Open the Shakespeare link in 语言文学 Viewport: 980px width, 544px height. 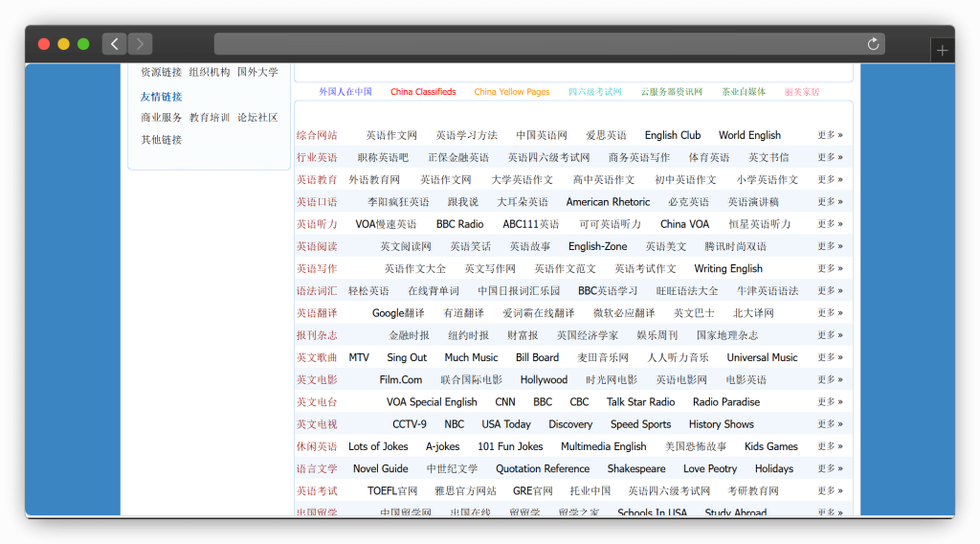pos(636,469)
